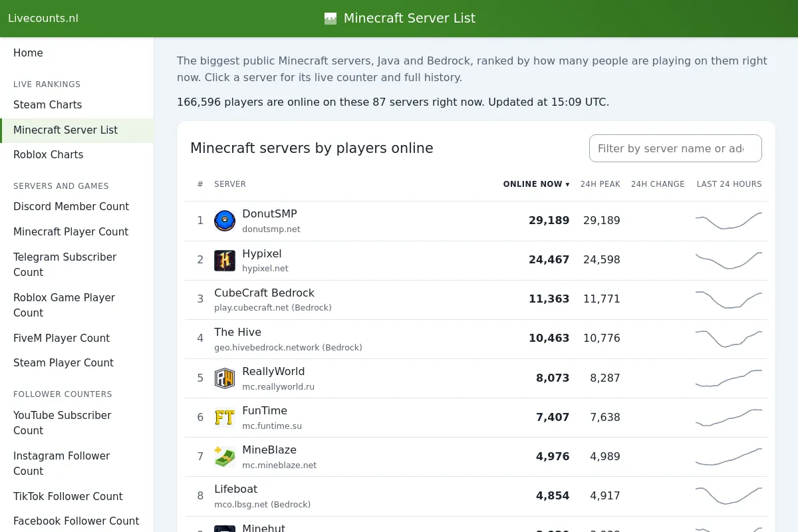The width and height of the screenshot is (798, 532).
Task: Click CubeCraft 24h peak value 11,771
Action: tap(602, 299)
